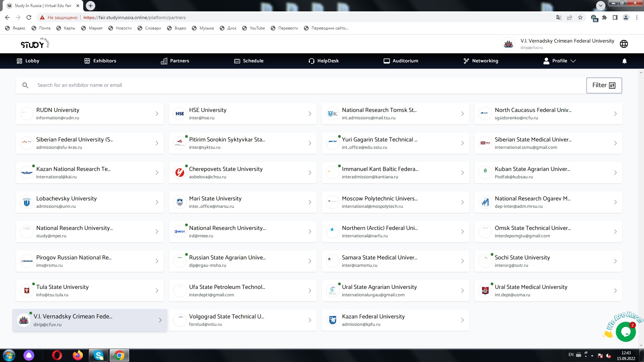
Task: Expand Sochi State University chevron
Action: coord(615,261)
